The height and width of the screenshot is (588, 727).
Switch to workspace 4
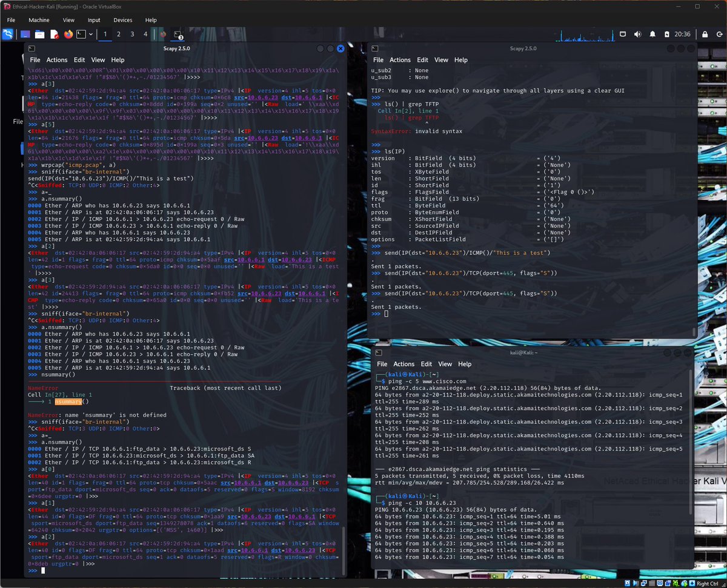coord(145,35)
